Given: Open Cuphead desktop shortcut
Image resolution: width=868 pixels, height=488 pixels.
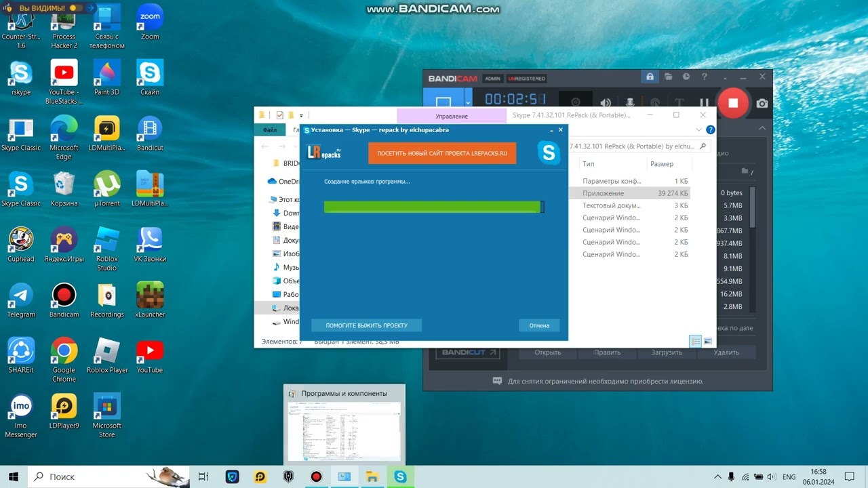Looking at the screenshot, I should [21, 245].
